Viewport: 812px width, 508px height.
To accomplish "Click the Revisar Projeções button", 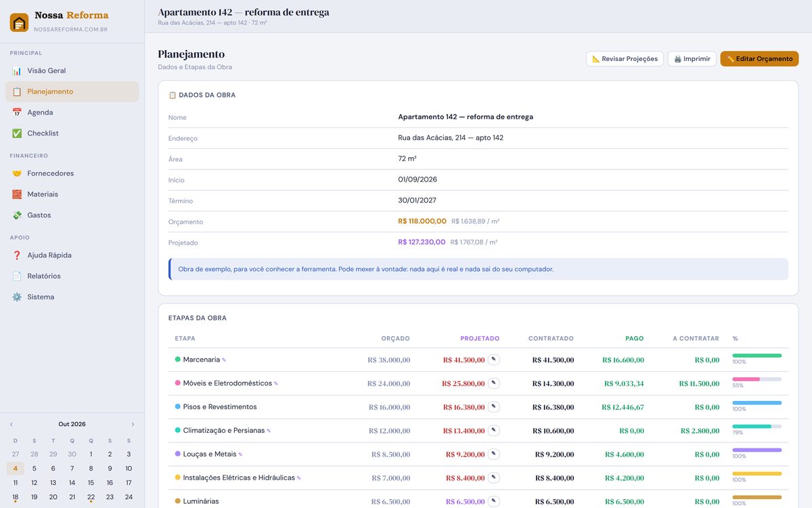I will (625, 59).
